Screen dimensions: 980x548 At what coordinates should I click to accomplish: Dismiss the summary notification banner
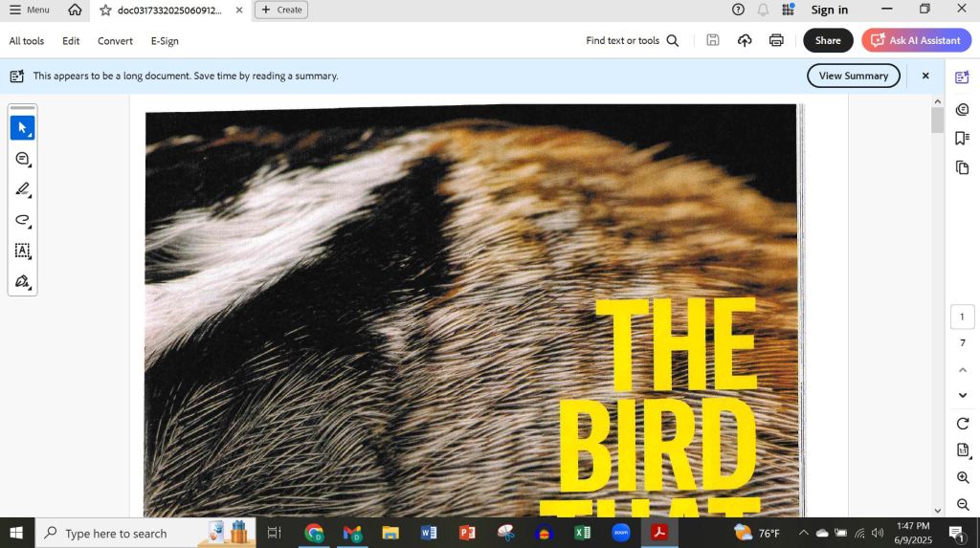click(925, 76)
